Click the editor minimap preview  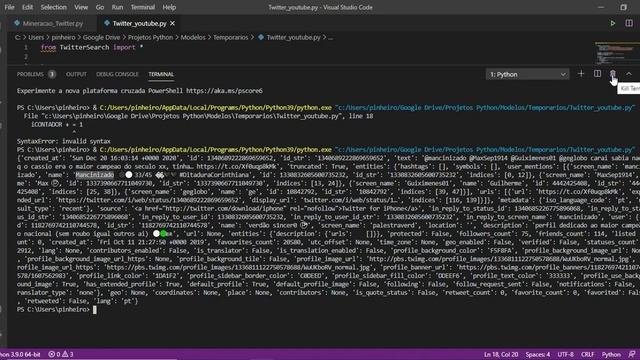point(616,53)
